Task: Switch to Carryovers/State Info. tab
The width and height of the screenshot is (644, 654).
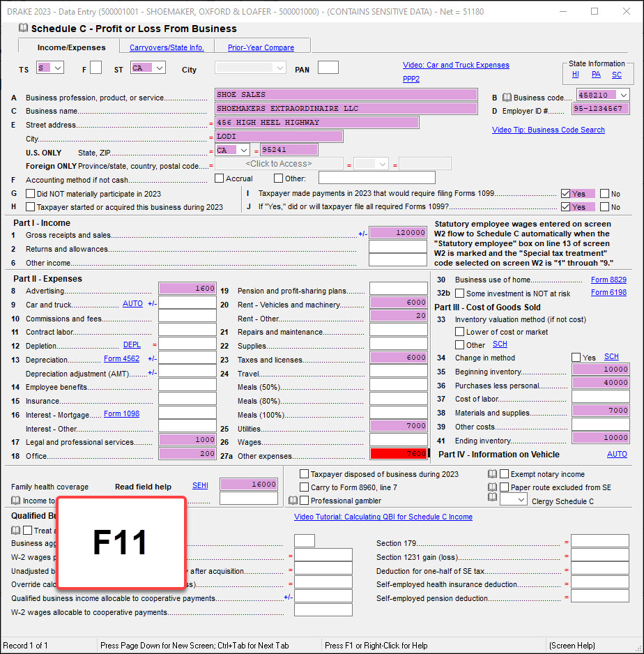Action: [167, 47]
